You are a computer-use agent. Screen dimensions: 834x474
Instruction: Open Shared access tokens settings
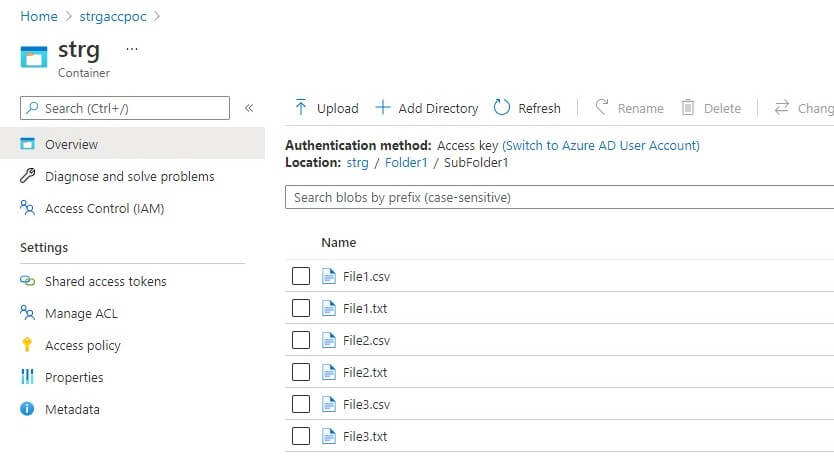tap(105, 282)
